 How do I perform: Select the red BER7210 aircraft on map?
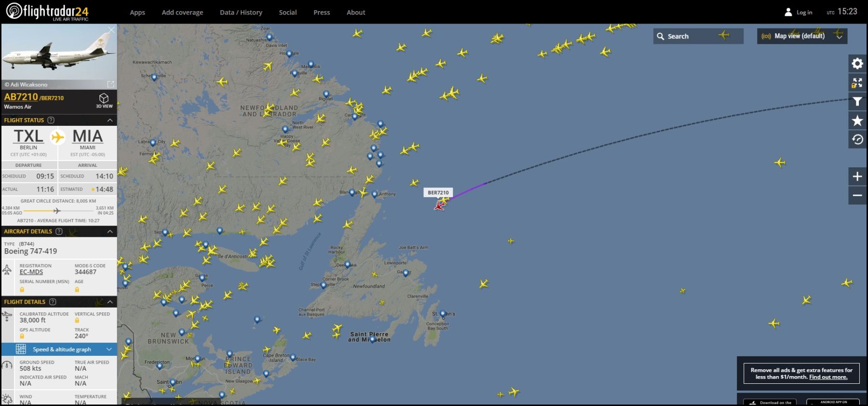click(x=439, y=206)
